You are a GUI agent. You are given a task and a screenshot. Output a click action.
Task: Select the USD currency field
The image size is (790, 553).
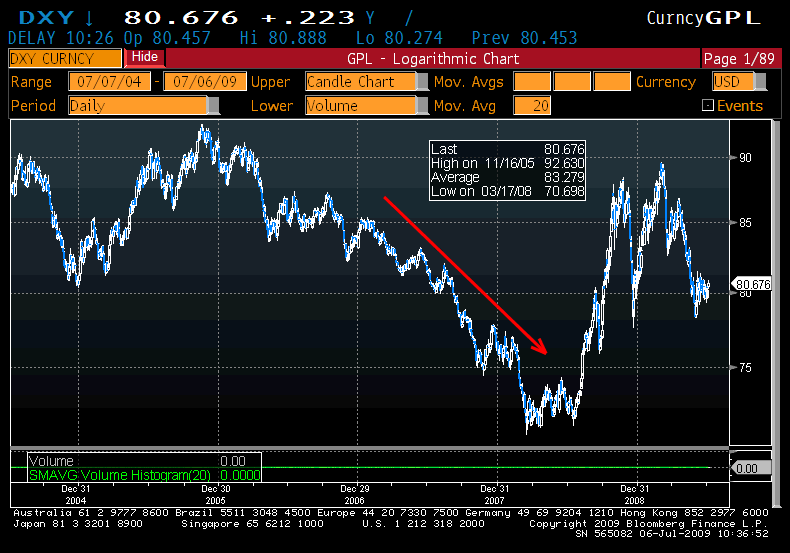[734, 82]
